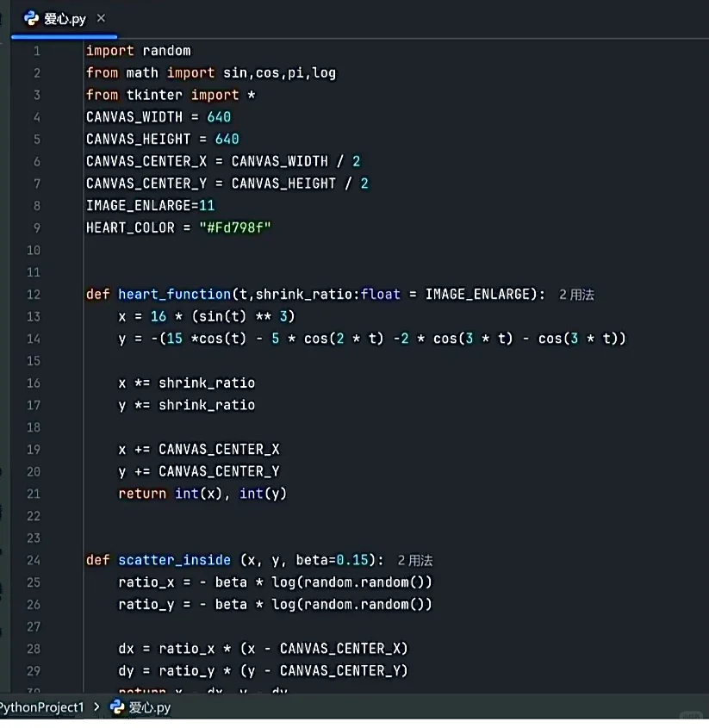Click 'x *= shrink_ratio' on line 16
The height and width of the screenshot is (728, 709).
(x=187, y=383)
